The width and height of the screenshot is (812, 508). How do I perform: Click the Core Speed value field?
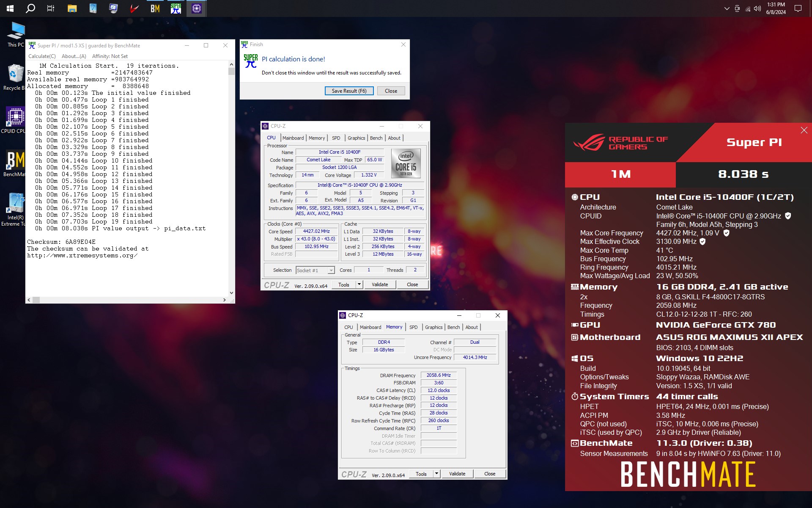pyautogui.click(x=316, y=232)
